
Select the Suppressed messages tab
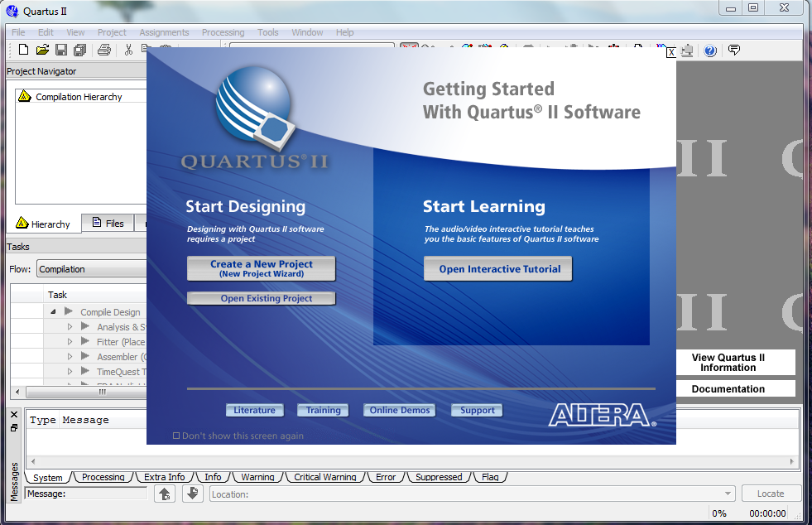tap(439, 477)
